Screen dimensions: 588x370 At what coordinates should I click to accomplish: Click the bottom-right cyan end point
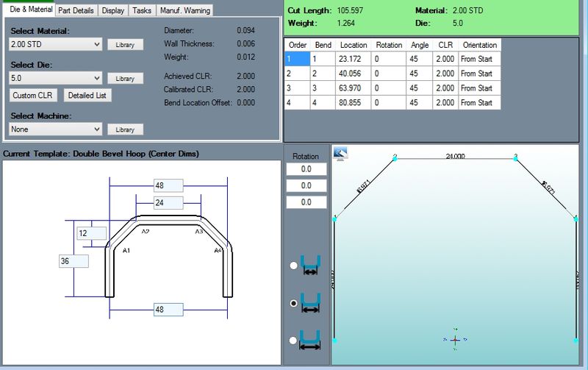[x=576, y=341]
